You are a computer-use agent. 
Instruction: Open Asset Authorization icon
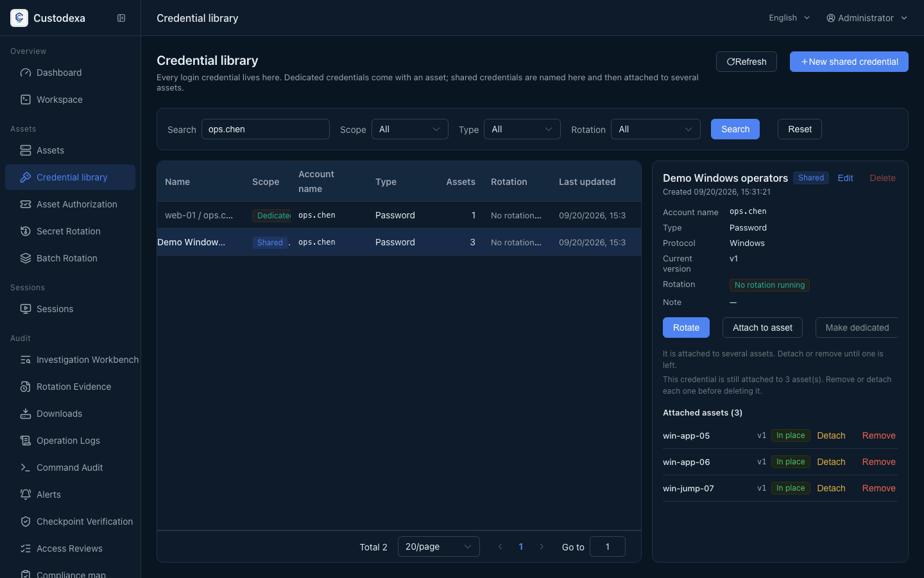coord(26,204)
